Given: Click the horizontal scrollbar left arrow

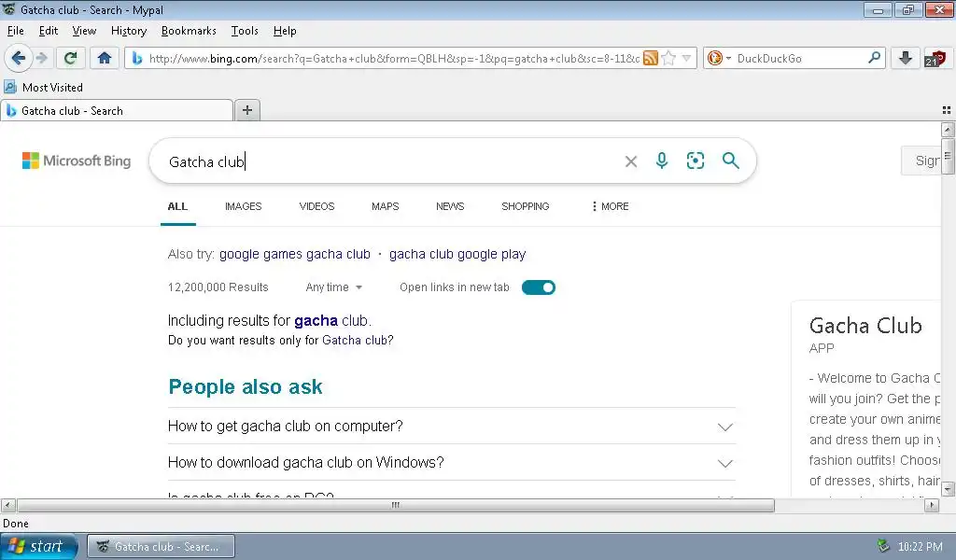Looking at the screenshot, I should pos(8,505).
